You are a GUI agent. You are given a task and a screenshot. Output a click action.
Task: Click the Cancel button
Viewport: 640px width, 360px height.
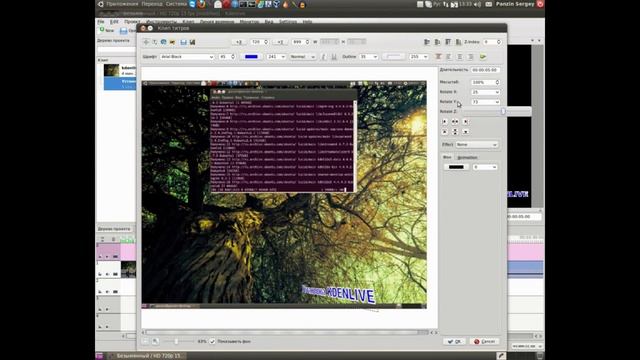(484, 341)
